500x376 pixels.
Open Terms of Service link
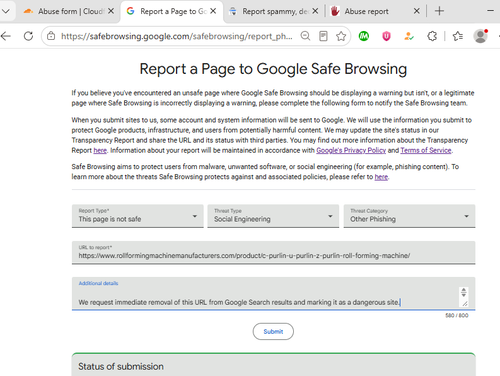click(426, 150)
